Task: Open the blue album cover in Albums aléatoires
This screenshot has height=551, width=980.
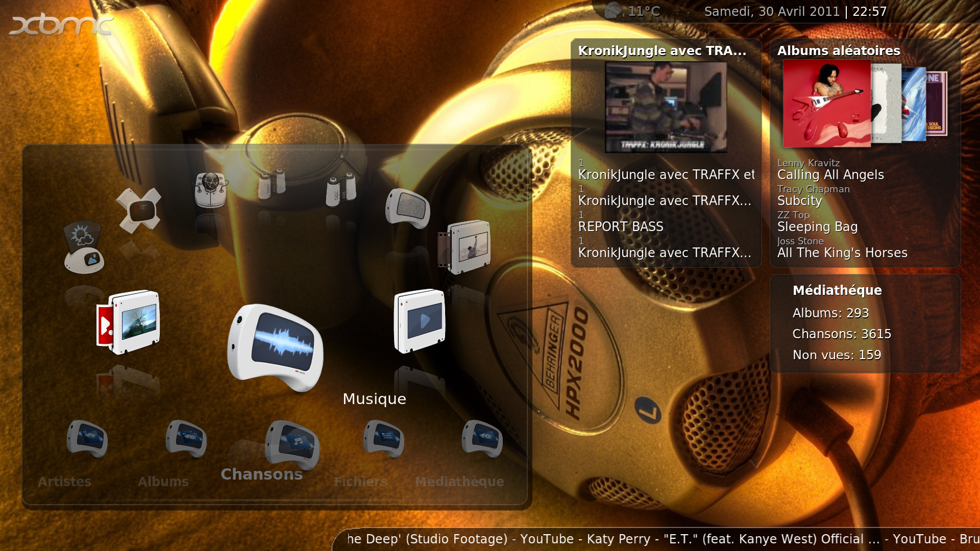Action: (914, 104)
